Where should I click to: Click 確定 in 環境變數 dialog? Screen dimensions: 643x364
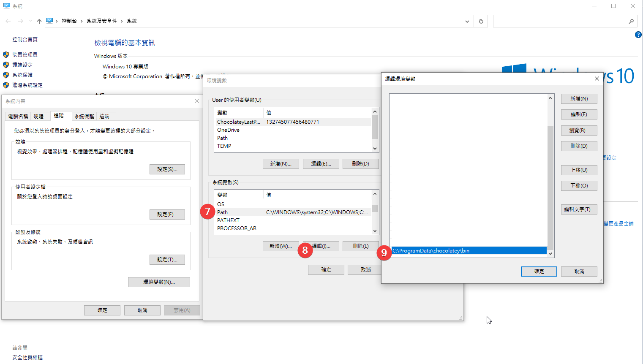coord(326,270)
